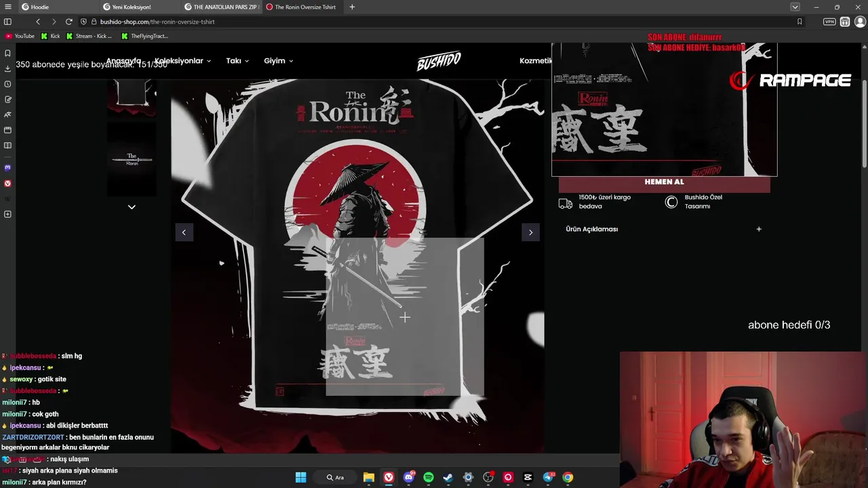Open the Notes panel in sidebar
The height and width of the screenshot is (488, 868).
coord(7,99)
